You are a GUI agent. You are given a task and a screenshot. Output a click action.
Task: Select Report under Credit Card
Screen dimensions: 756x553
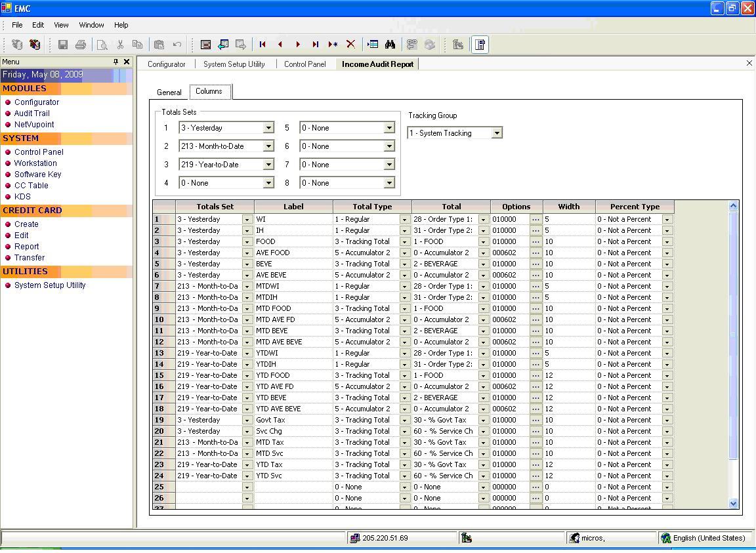click(x=27, y=246)
